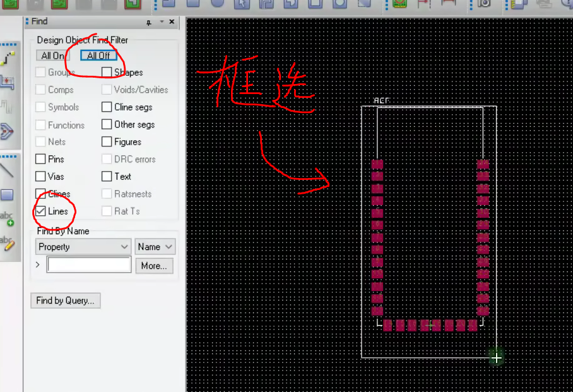Enable the Vias checkbox
This screenshot has width=573, height=392.
40,176
